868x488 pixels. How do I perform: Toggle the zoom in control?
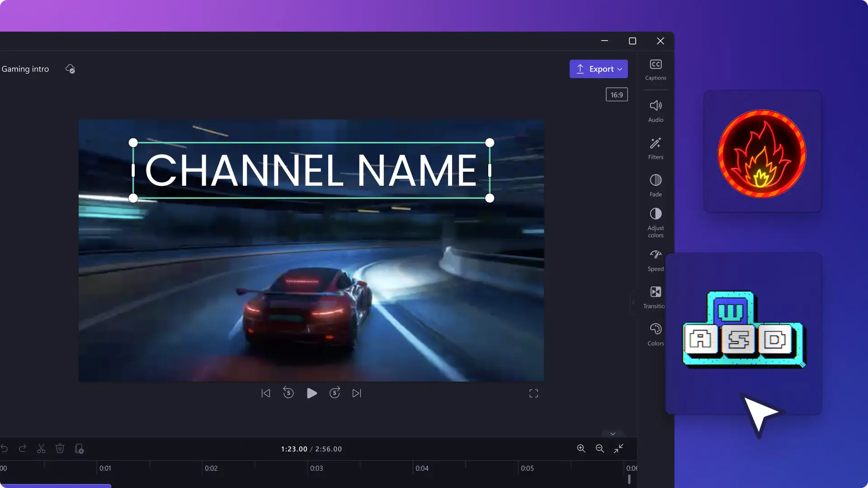580,449
